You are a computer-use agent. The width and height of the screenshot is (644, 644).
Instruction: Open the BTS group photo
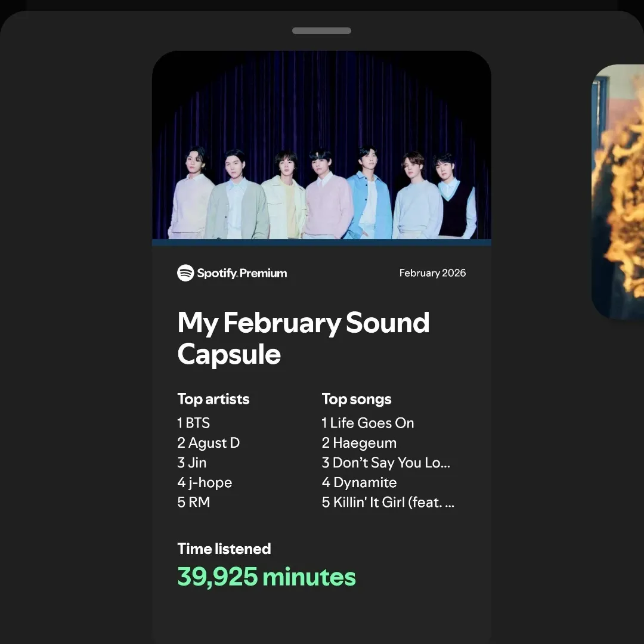click(321, 146)
